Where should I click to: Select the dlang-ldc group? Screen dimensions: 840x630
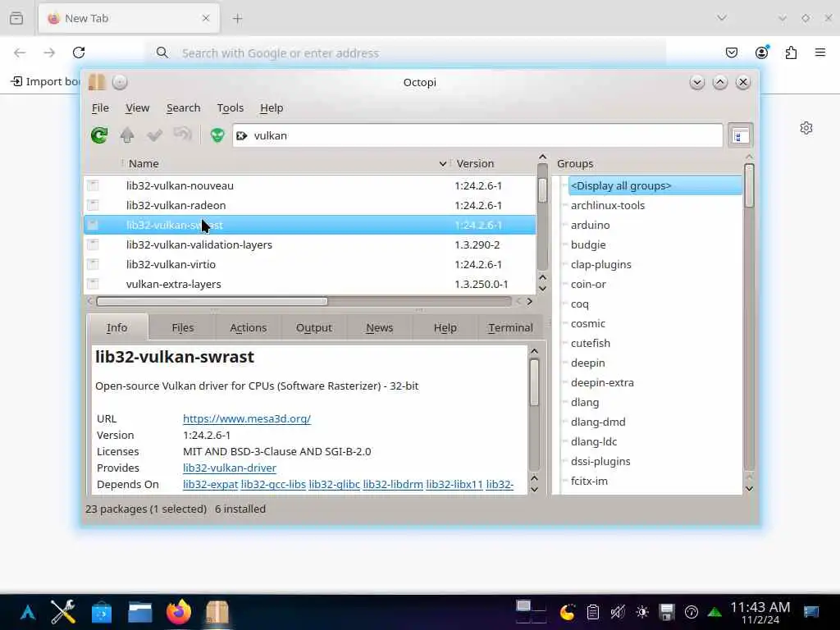click(x=594, y=441)
